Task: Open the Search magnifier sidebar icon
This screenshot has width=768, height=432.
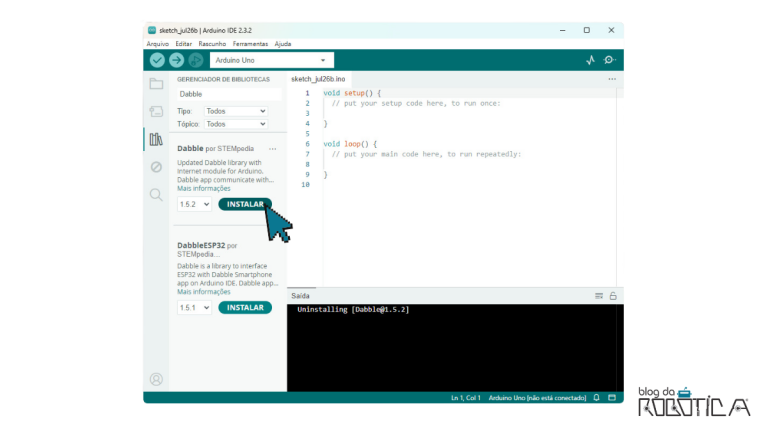Action: click(156, 195)
